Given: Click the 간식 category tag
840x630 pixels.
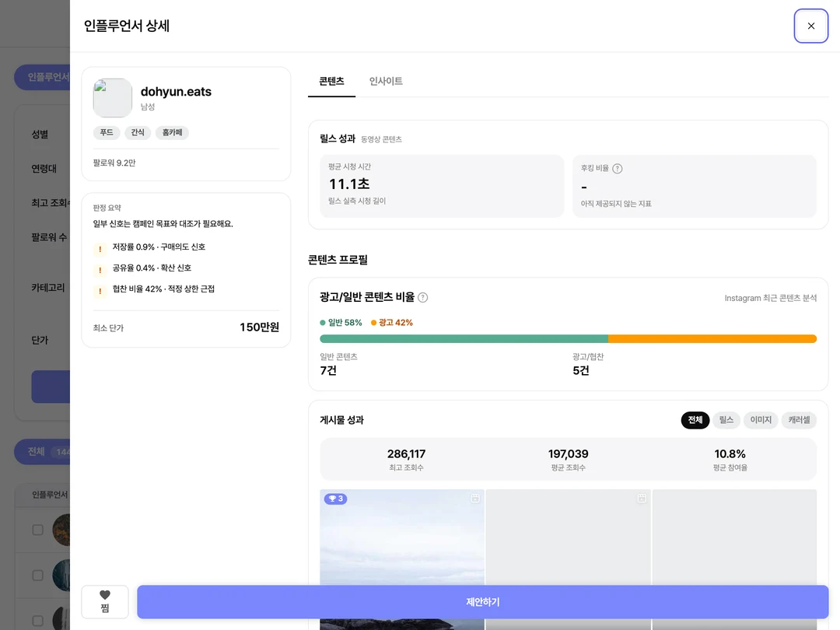Looking at the screenshot, I should click(x=138, y=132).
